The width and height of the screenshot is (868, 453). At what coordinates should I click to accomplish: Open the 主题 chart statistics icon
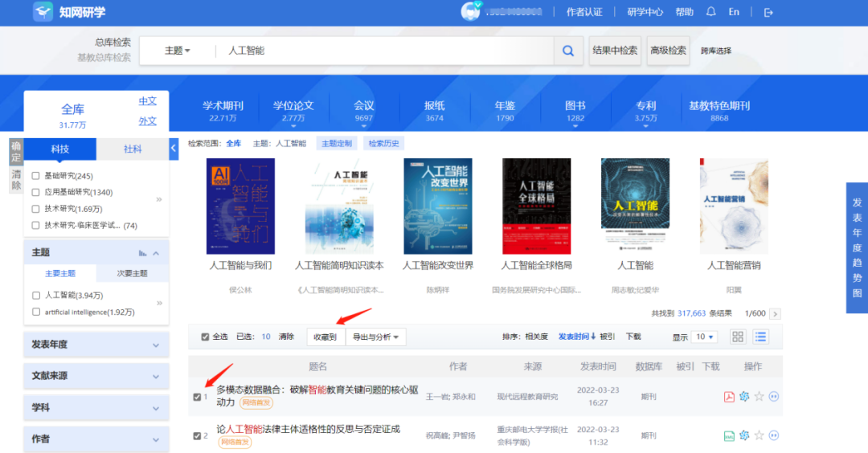pyautogui.click(x=142, y=253)
